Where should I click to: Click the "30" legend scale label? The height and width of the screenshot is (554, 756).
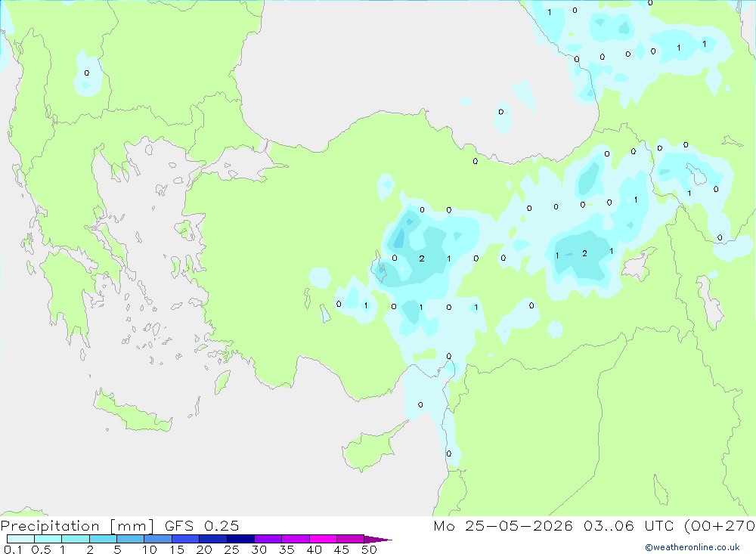259,549
